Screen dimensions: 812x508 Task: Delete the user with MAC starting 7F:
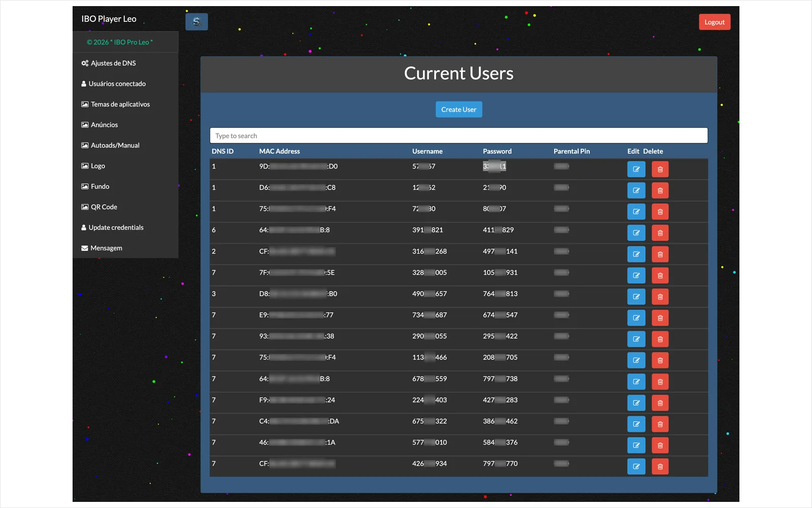(x=660, y=275)
